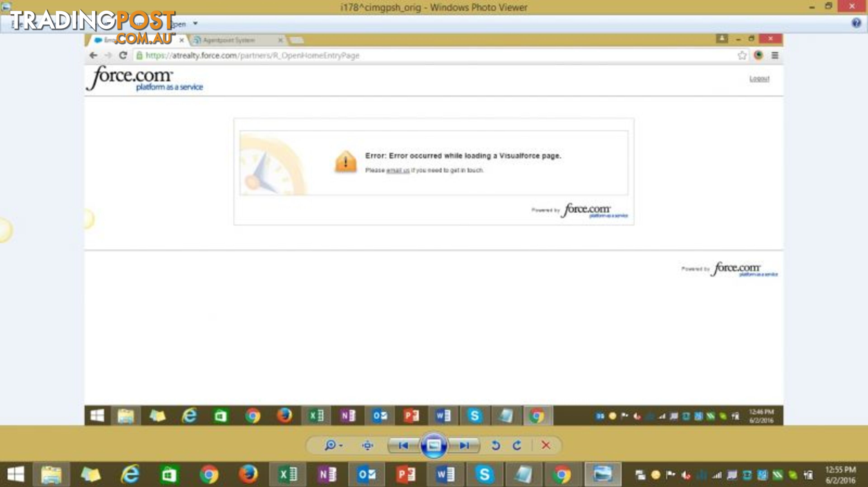Screen dimensions: 868x487
Task: Go to the previous photo
Action: tap(403, 445)
